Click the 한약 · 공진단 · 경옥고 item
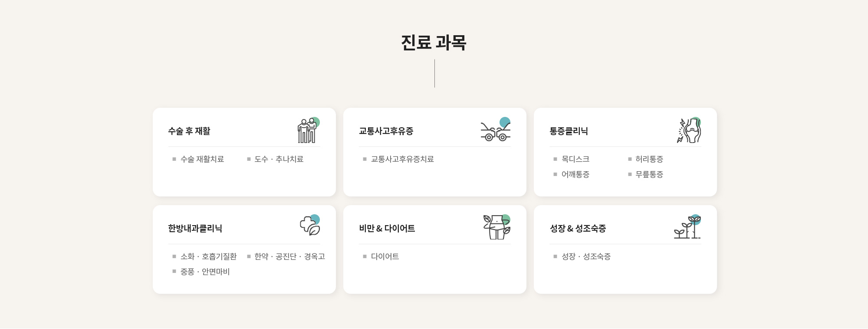This screenshot has height=329, width=868. pyautogui.click(x=289, y=257)
